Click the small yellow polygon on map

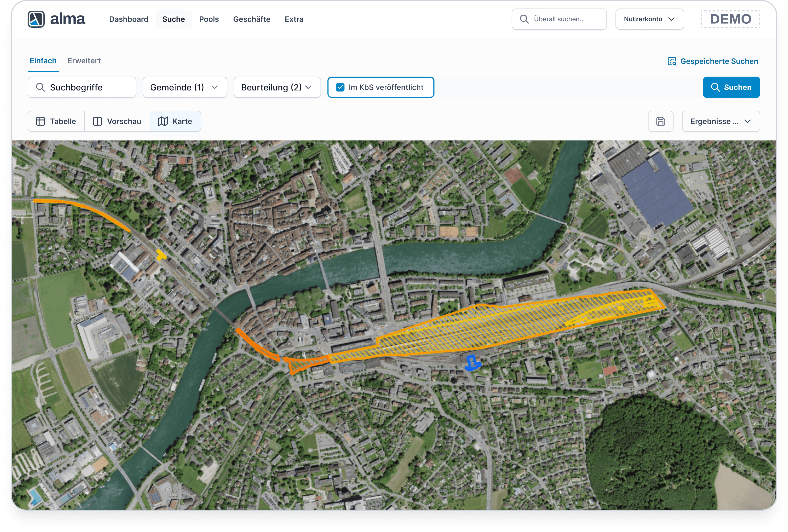tap(161, 255)
